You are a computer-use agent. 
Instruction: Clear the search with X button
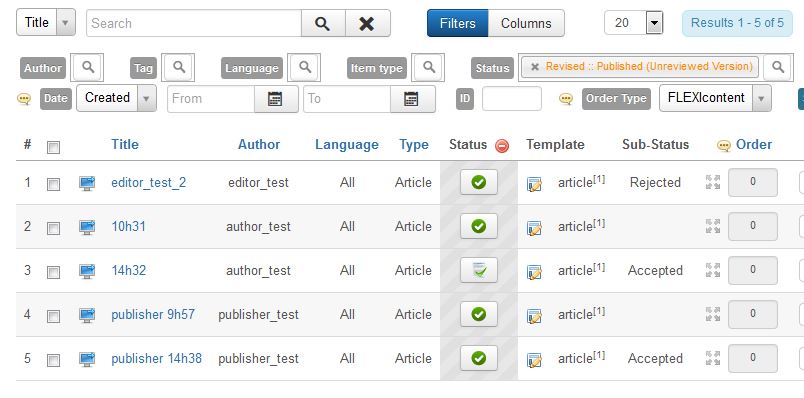click(x=367, y=24)
